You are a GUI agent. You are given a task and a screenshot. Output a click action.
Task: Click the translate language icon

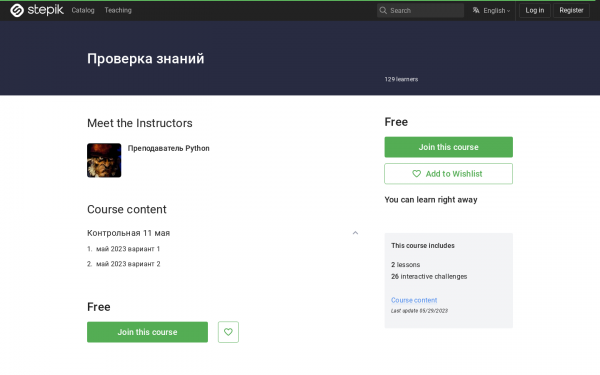pyautogui.click(x=476, y=10)
